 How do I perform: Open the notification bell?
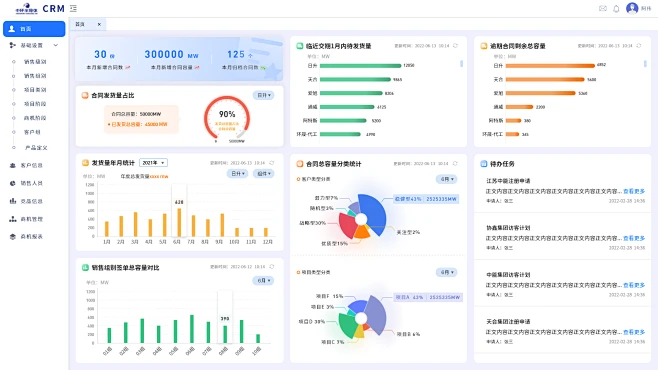616,8
